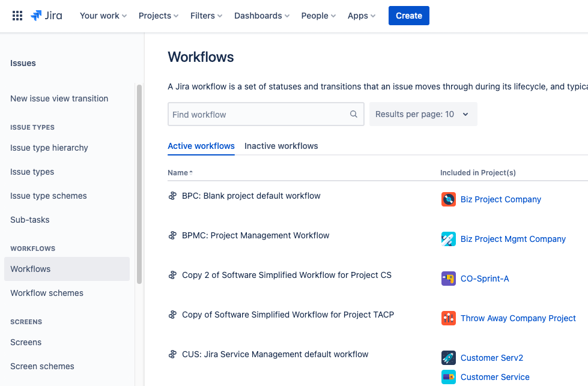Click the Customer Service project avatar
Image resolution: width=588 pixels, height=386 pixels.
coord(449,377)
